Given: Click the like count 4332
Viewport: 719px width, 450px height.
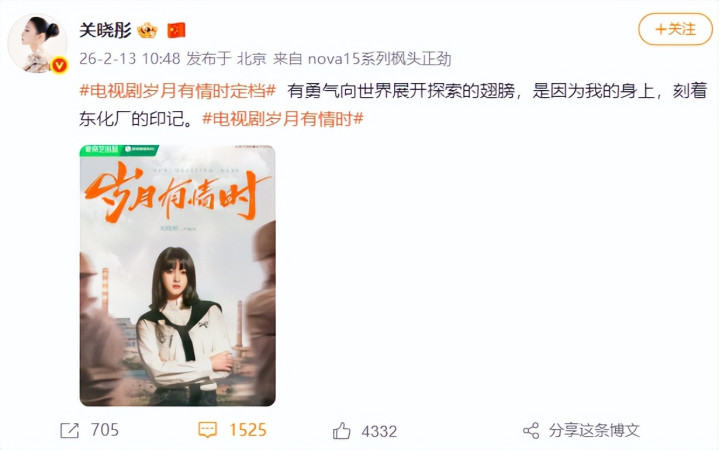Looking at the screenshot, I should tap(379, 431).
